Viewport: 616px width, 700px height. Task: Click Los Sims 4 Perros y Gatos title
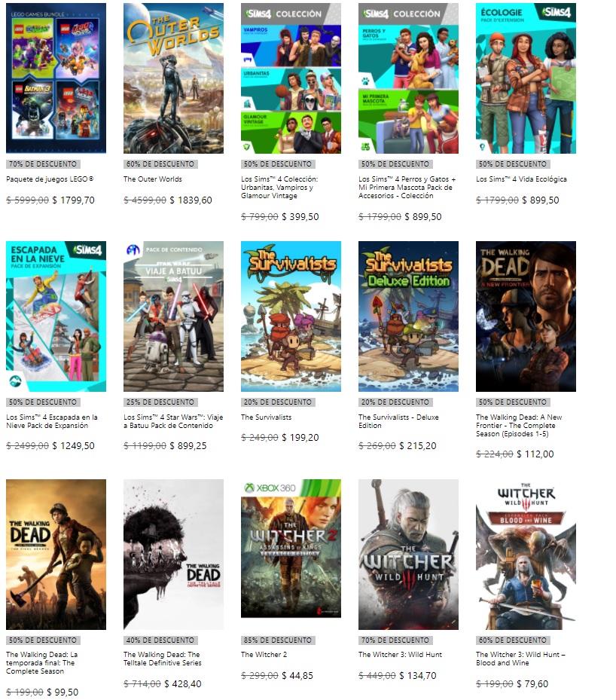point(407,187)
